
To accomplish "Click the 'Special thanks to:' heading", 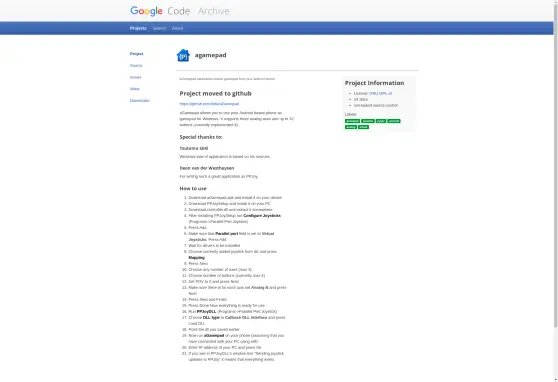I will [201, 137].
